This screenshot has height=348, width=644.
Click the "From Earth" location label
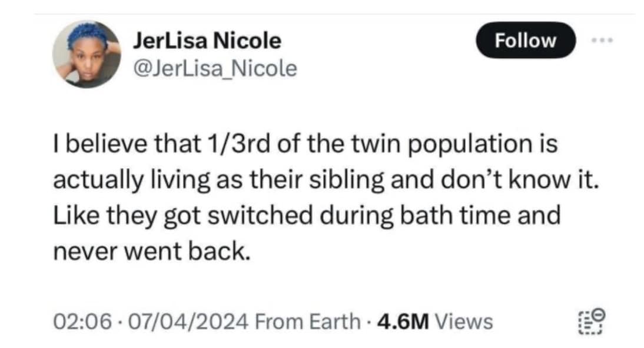308,322
